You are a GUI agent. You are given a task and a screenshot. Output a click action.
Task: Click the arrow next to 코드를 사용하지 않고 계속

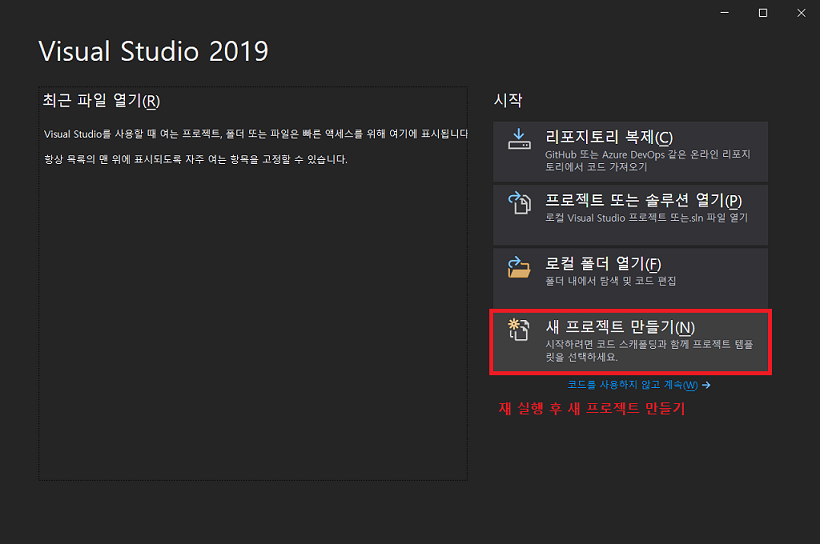[x=707, y=385]
